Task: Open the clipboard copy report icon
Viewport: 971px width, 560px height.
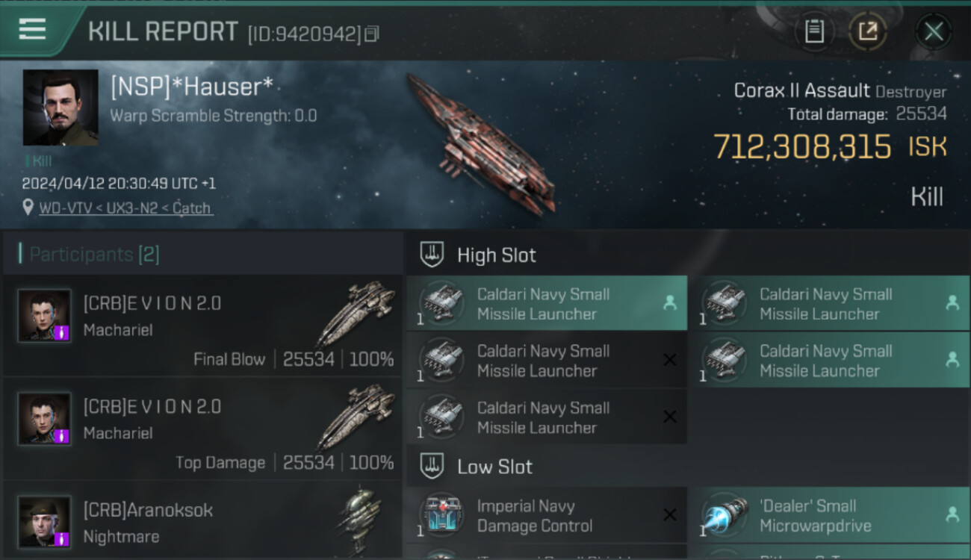Action: click(x=814, y=31)
